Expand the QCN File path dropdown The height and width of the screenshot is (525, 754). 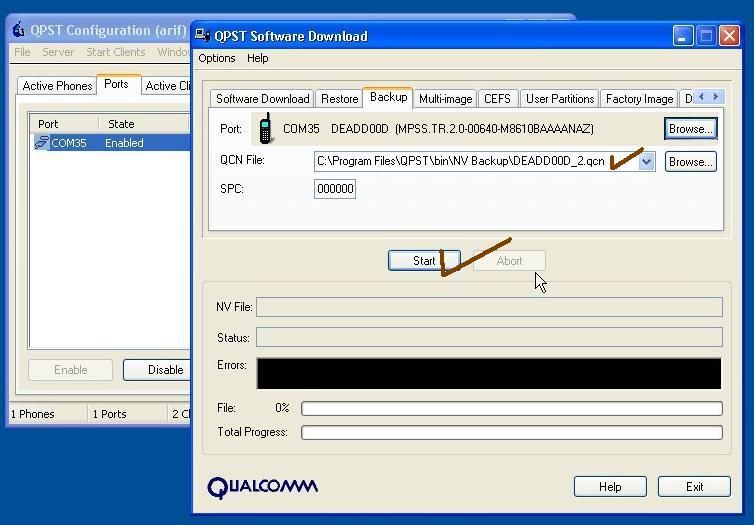tap(647, 162)
